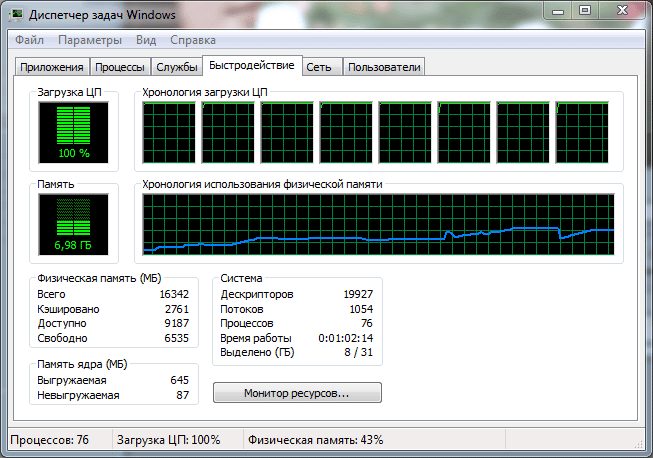This screenshot has width=653, height=458.
Task: Switch to the Приложения tab
Action: pyautogui.click(x=52, y=67)
